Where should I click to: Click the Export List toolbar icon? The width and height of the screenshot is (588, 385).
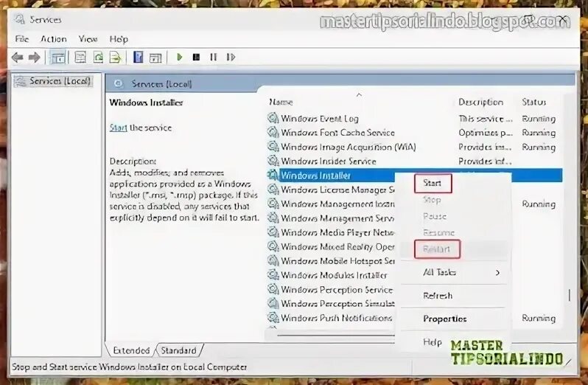point(116,58)
